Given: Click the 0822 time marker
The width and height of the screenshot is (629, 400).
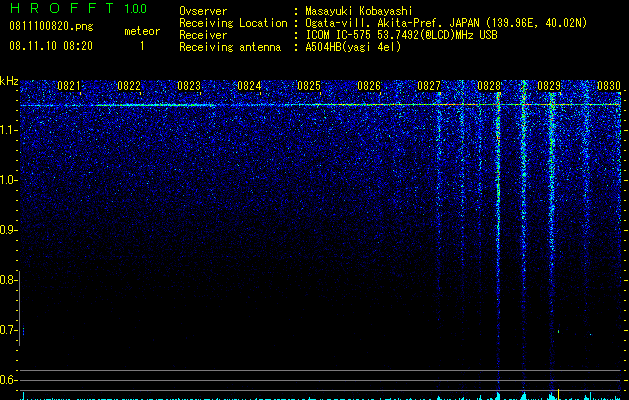Looking at the screenshot, I should [x=129, y=86].
